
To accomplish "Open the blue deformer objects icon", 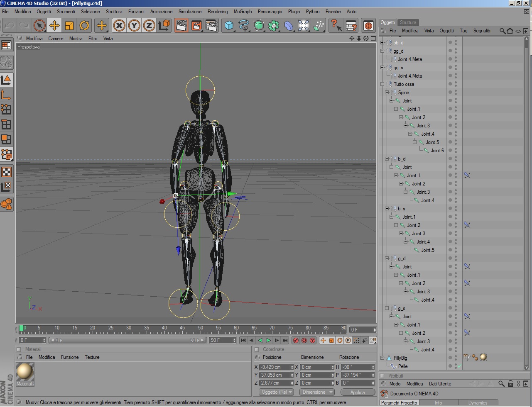I will (289, 26).
